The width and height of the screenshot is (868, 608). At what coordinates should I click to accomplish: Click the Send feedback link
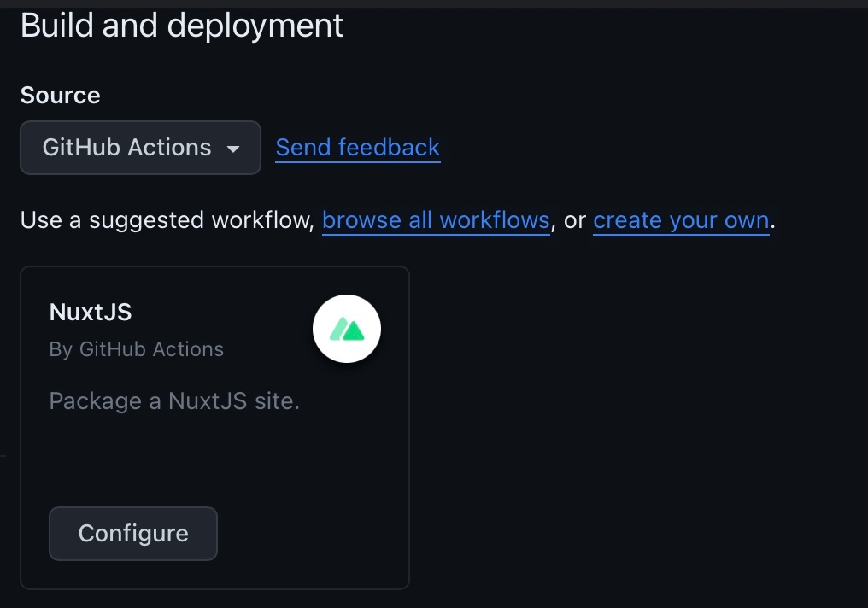358,148
